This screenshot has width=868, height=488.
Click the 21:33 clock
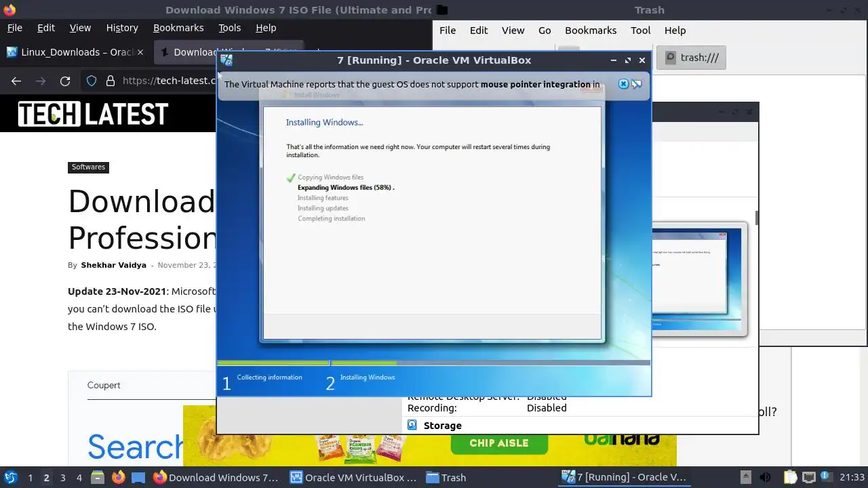[852, 478]
